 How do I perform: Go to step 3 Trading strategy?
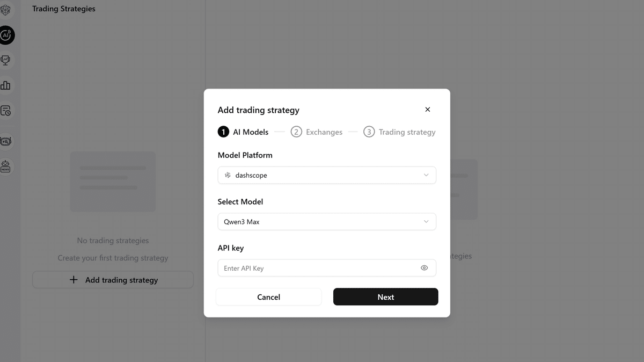tap(399, 132)
